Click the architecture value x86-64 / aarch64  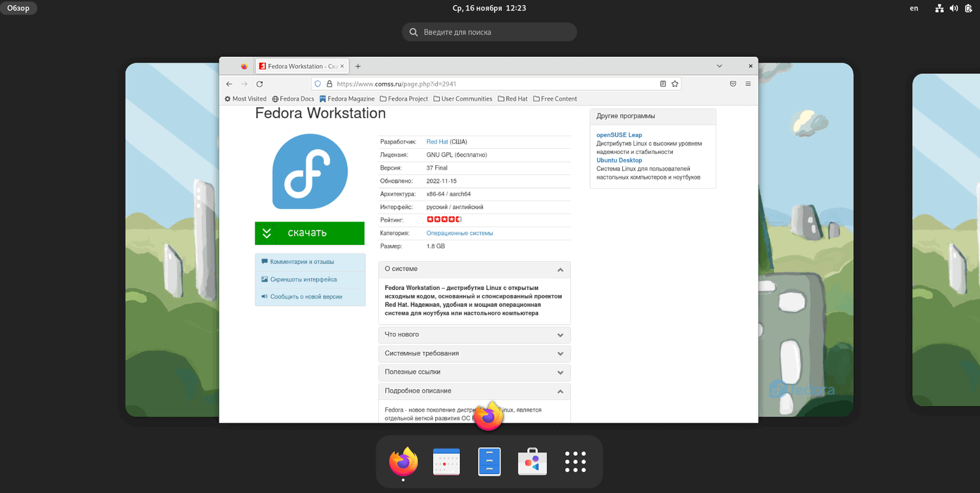point(449,194)
